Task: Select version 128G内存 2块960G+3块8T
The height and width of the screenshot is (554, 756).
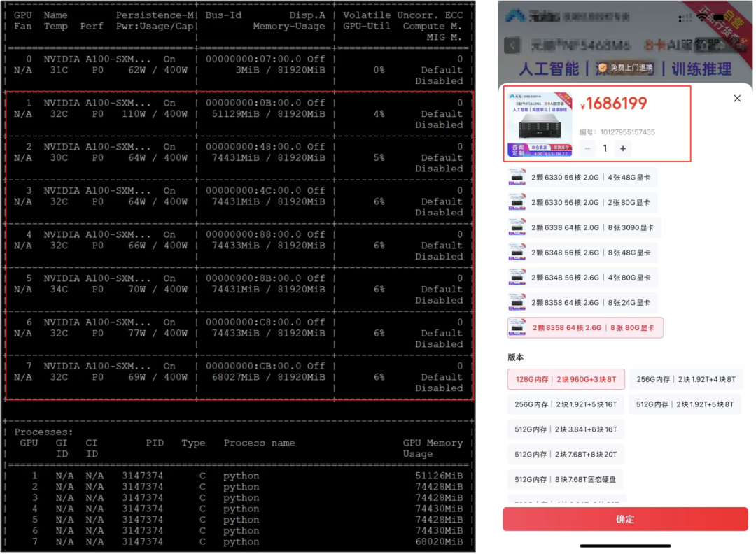Action: (x=566, y=379)
